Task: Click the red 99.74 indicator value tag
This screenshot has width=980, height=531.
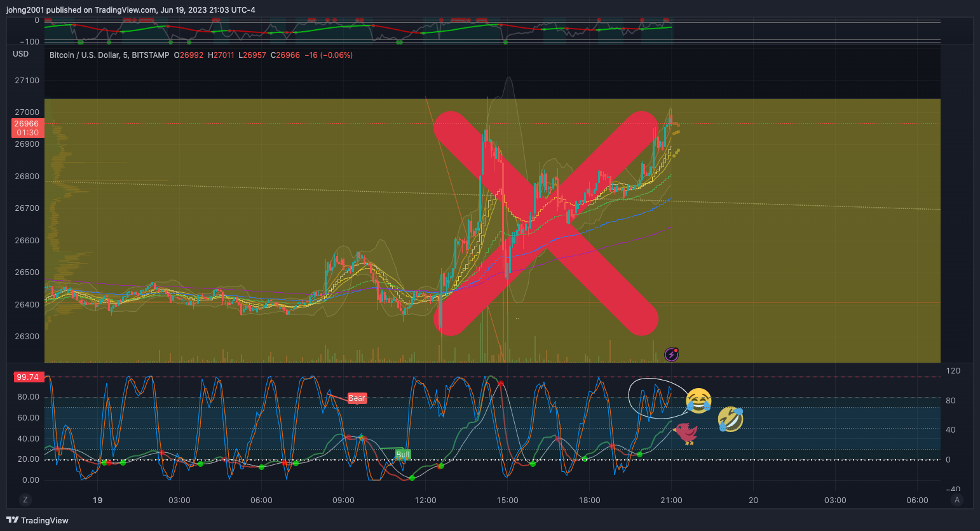Action: click(28, 377)
